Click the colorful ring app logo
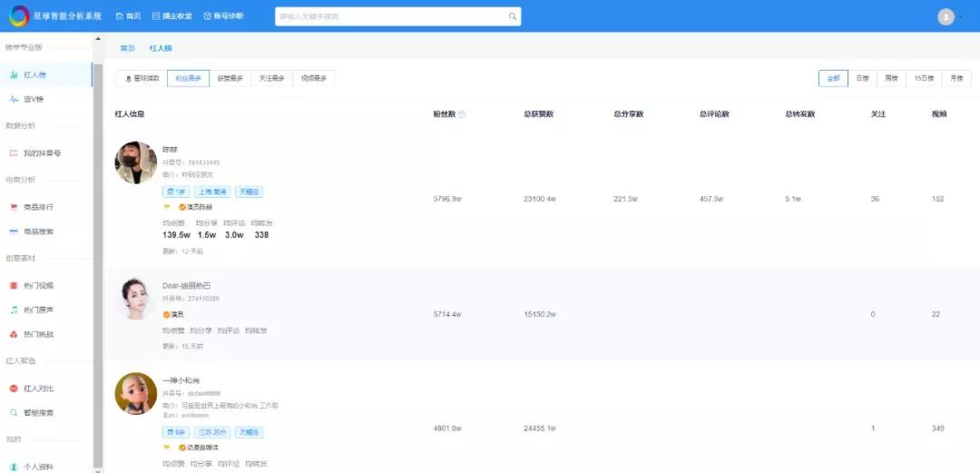980x473 pixels. tap(19, 16)
